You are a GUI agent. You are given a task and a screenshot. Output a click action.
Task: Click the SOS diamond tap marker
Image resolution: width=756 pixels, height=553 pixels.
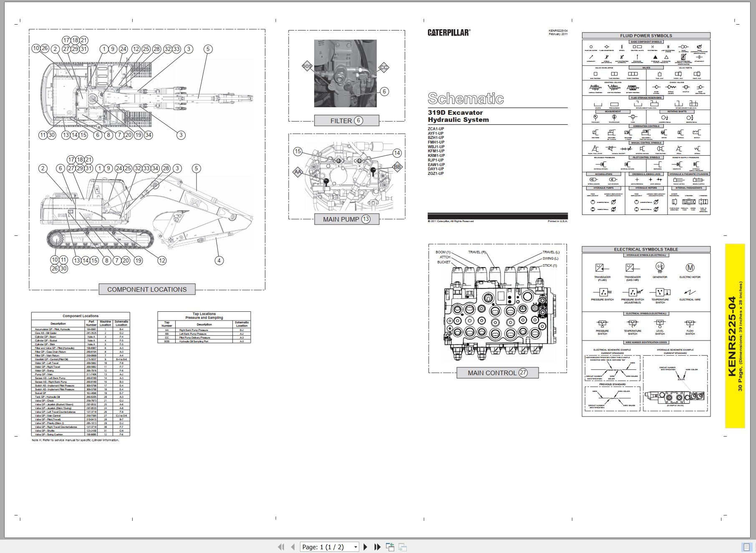point(307,66)
